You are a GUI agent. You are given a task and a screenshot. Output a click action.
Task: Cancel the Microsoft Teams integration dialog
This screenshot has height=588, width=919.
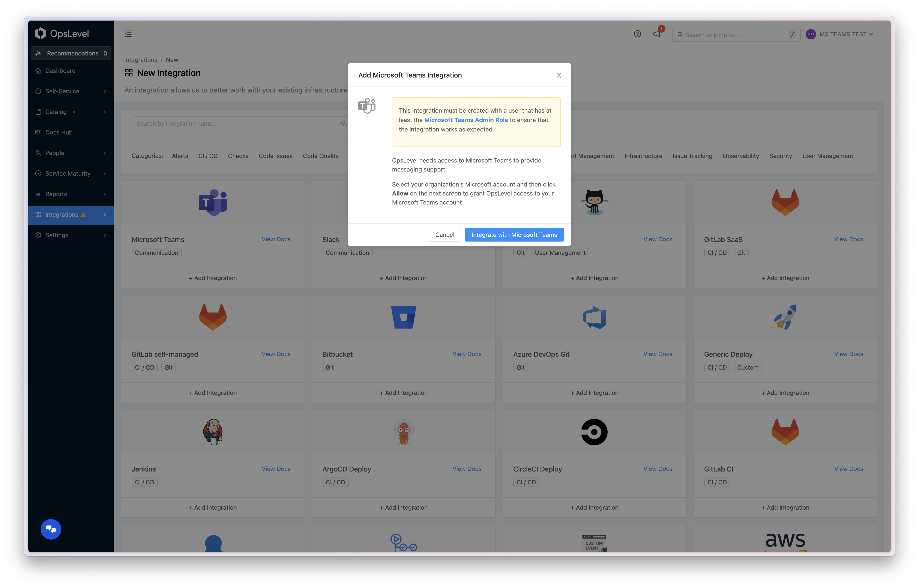[444, 234]
